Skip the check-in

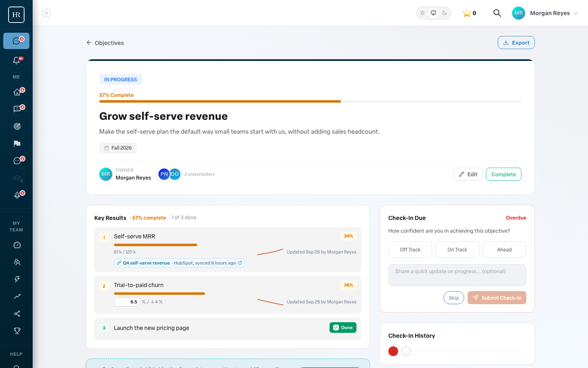pyautogui.click(x=454, y=298)
